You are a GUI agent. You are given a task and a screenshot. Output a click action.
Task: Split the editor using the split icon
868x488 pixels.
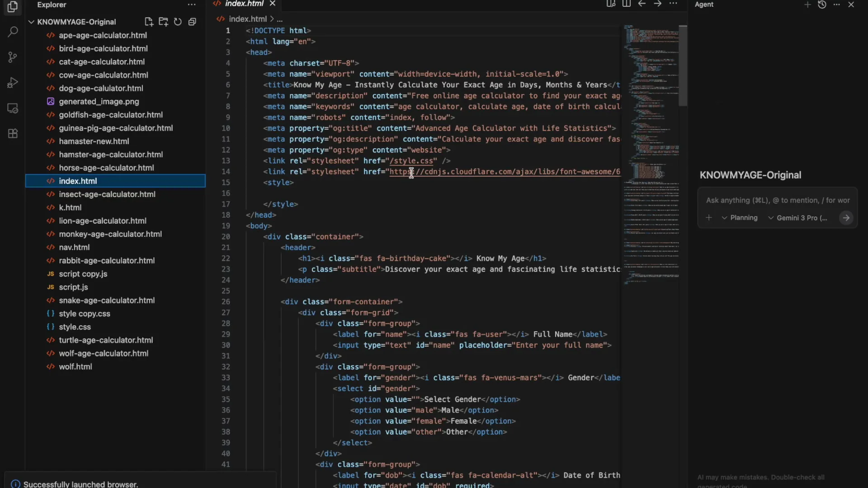pyautogui.click(x=627, y=4)
